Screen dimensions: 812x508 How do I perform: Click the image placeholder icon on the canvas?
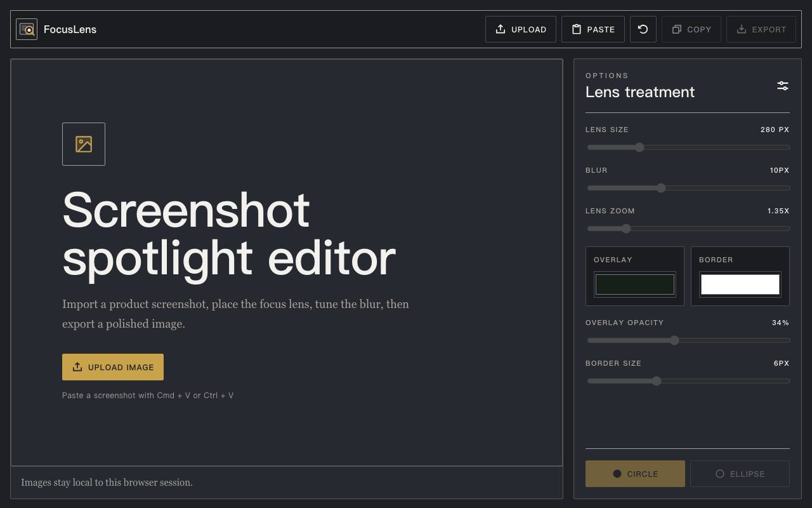click(84, 144)
